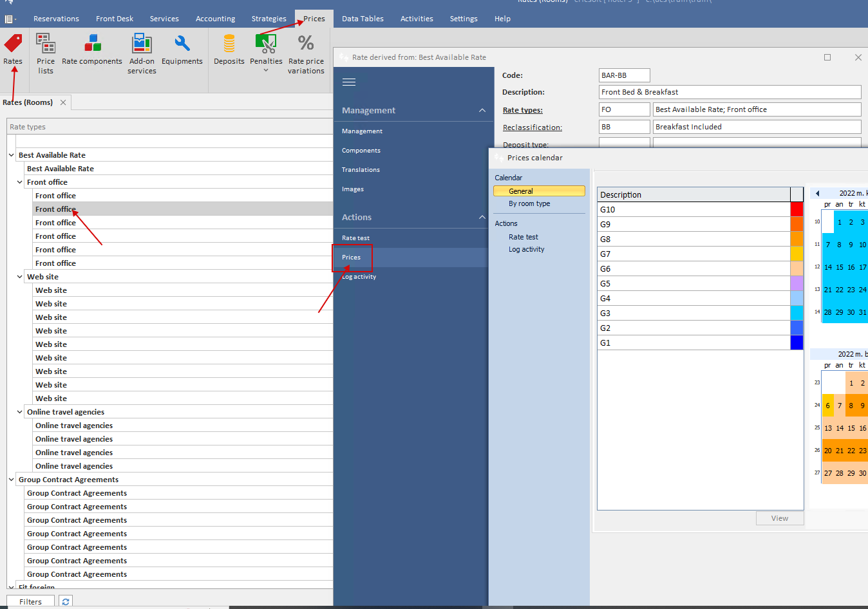Click the red G10 color swatch
This screenshot has width=868, height=609.
point(797,209)
